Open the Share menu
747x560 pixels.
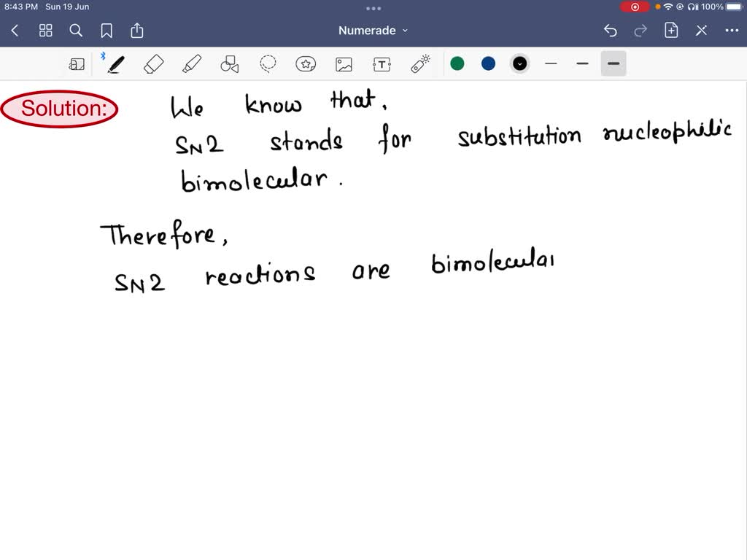137,31
